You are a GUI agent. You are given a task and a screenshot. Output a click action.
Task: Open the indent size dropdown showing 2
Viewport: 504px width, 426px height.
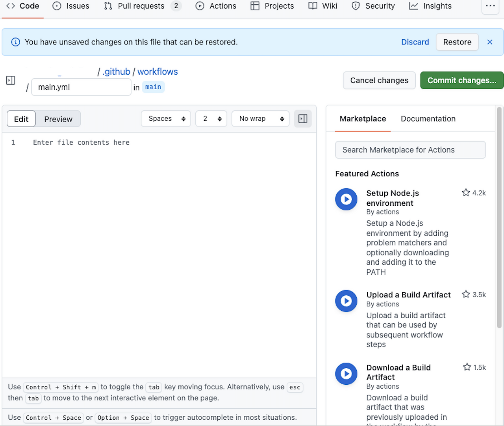pos(211,118)
